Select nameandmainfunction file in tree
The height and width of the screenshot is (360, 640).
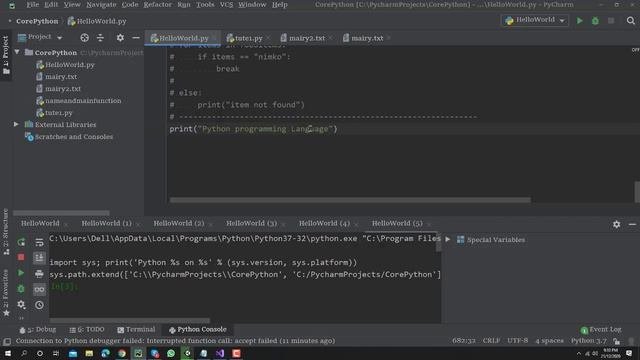coord(79,100)
